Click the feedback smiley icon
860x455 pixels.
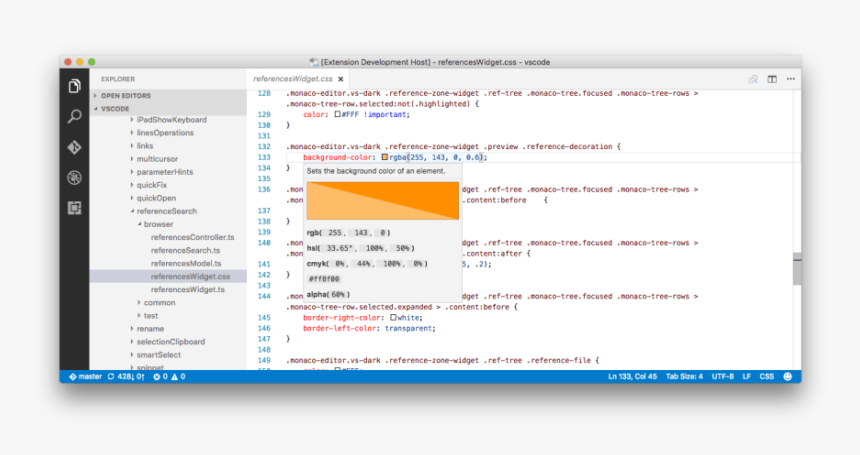788,377
